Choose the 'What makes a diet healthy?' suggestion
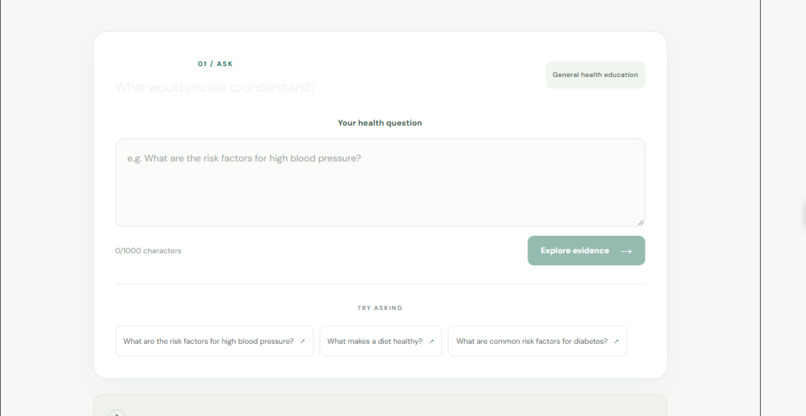Viewport: 806px width, 416px height. click(380, 341)
